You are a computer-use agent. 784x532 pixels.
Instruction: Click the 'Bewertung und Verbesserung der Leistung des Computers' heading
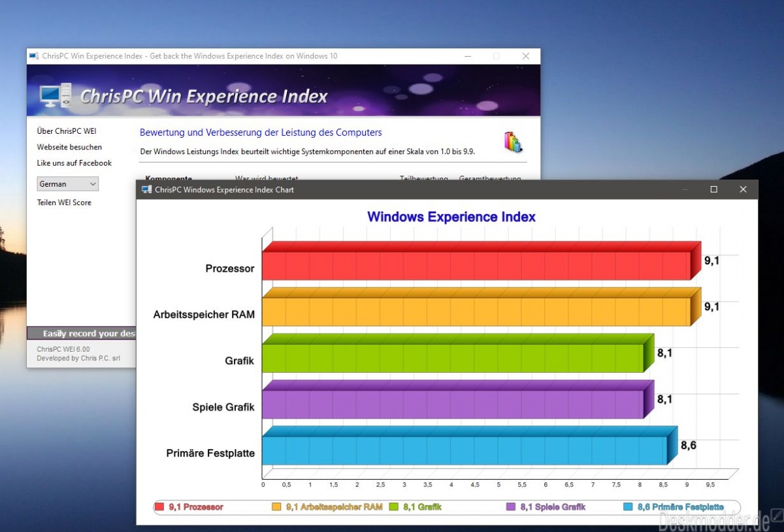pos(261,133)
